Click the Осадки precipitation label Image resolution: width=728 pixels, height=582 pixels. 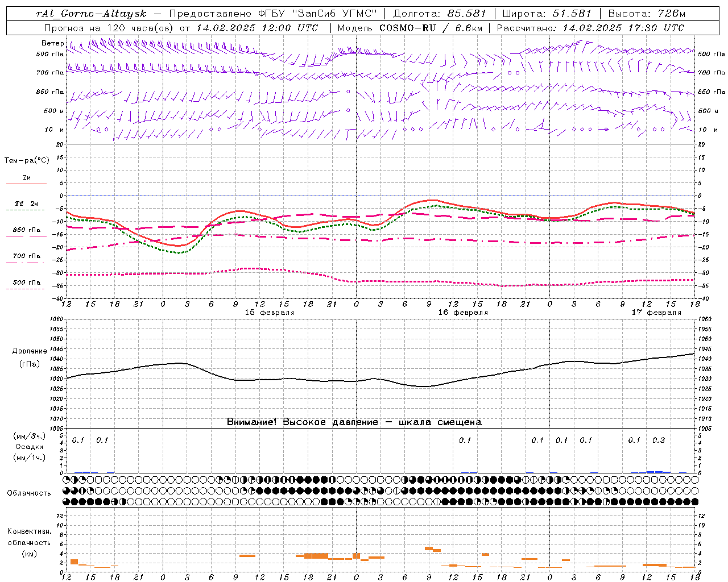click(x=30, y=447)
